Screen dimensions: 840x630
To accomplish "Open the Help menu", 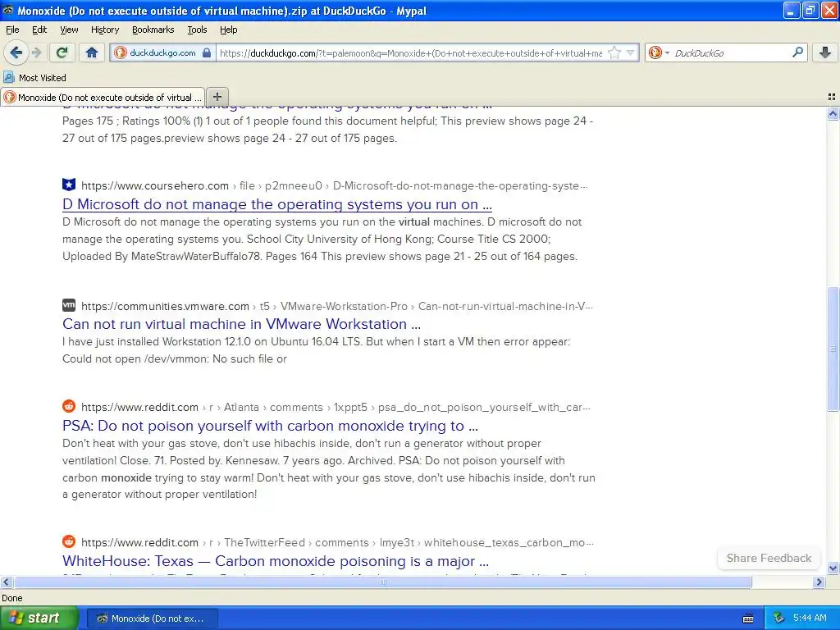I will (229, 30).
